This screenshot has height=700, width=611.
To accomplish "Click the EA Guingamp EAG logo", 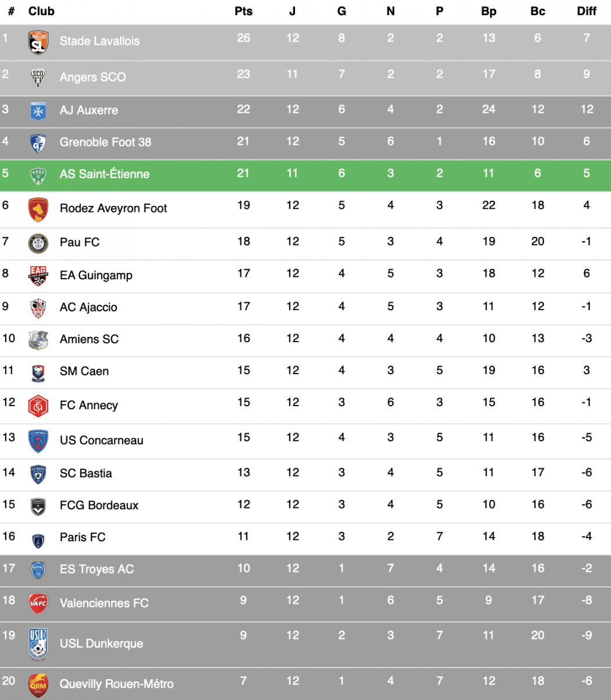I will coord(38,276).
